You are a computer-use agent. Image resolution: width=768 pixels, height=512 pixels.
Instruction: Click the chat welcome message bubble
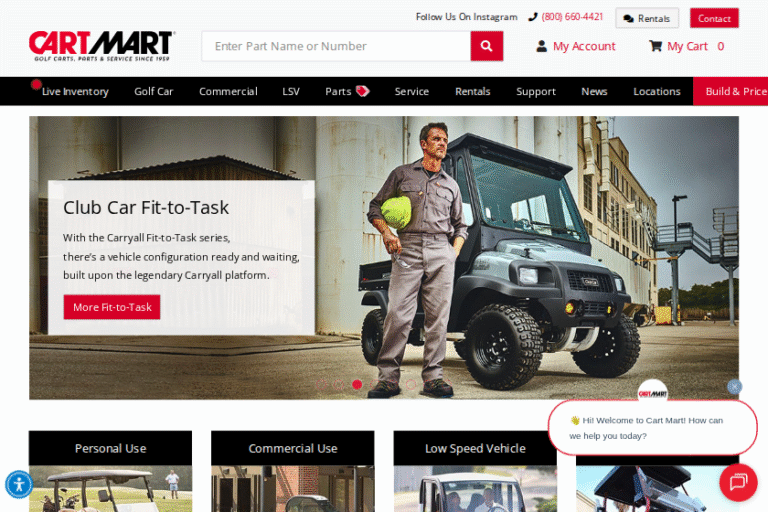click(x=652, y=428)
